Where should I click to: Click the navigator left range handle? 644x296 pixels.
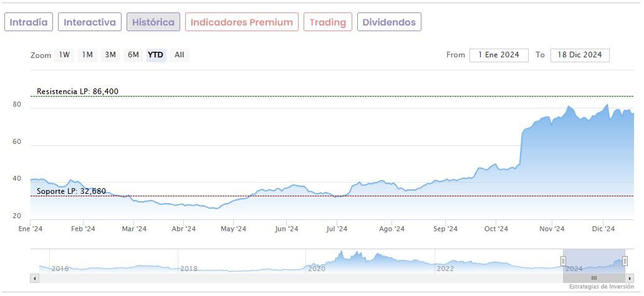(x=564, y=261)
